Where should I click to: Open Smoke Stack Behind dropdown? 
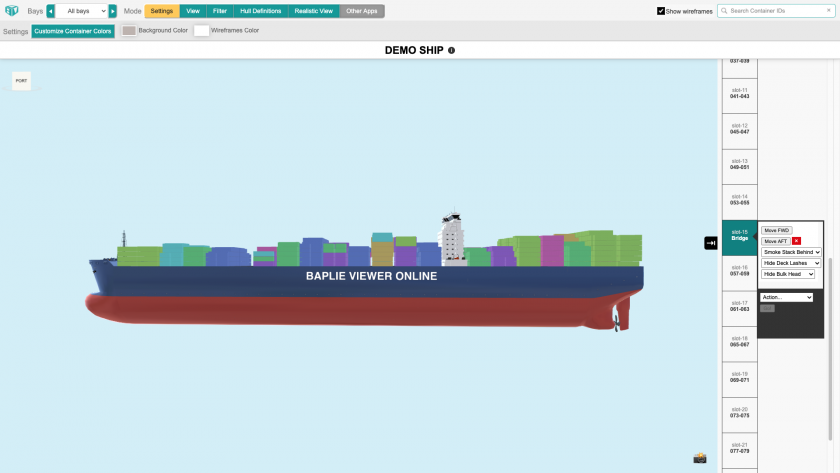coord(791,252)
